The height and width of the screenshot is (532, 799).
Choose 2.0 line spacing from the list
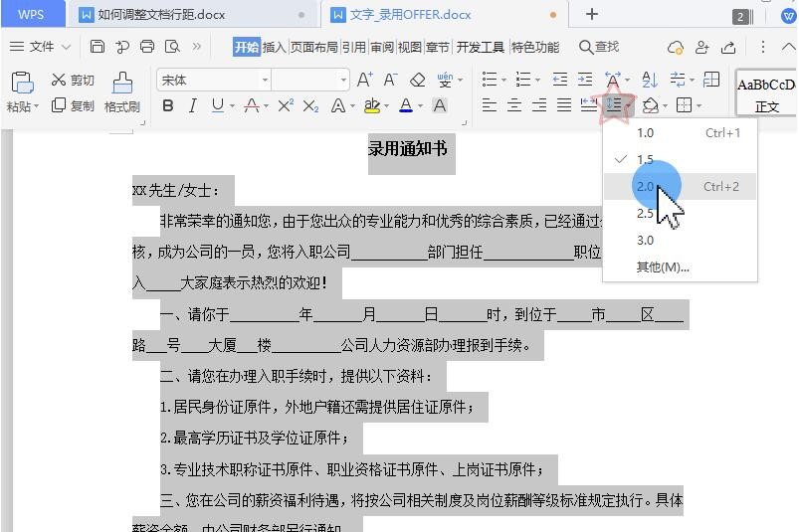[x=646, y=186]
